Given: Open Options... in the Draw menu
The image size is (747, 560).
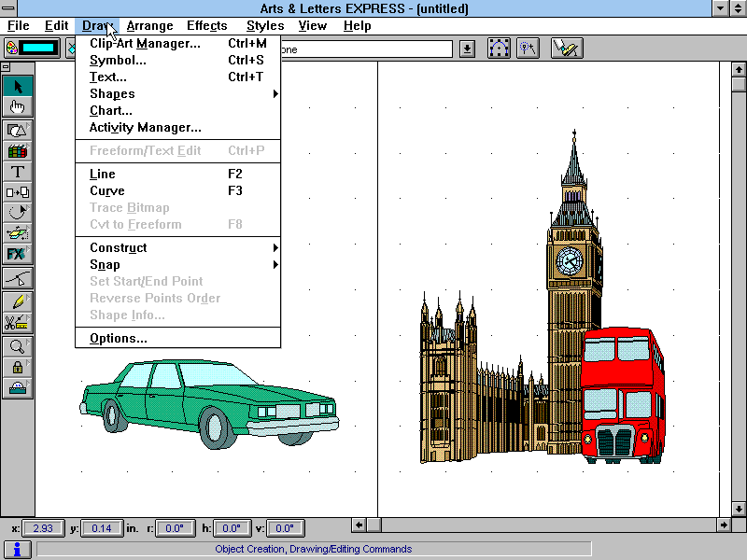Looking at the screenshot, I should pos(177,338).
